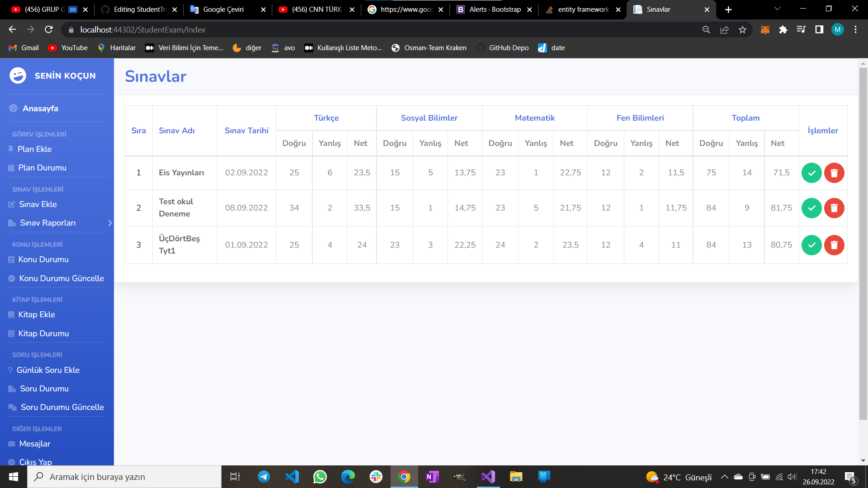Viewport: 868px width, 488px height.
Task: Toggle the browser side panel icon
Action: 819,29
